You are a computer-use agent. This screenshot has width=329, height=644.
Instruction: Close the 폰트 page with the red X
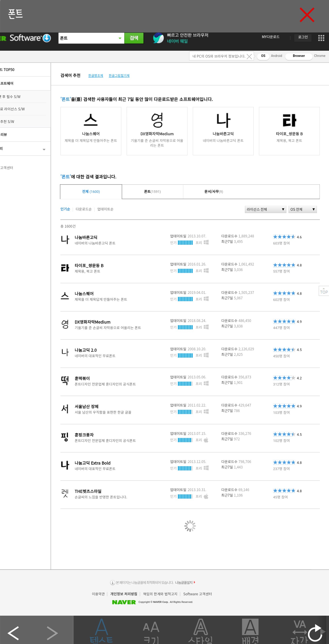click(307, 15)
